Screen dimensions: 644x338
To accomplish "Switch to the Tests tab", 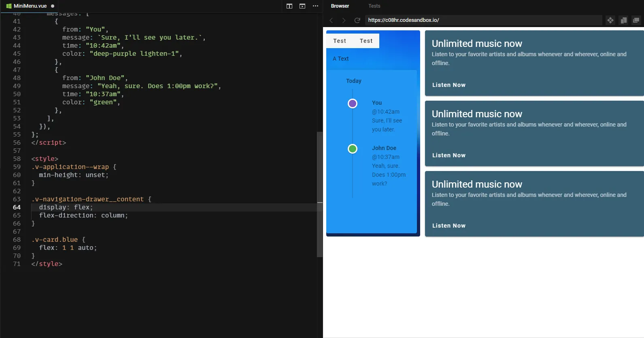I will tap(374, 6).
